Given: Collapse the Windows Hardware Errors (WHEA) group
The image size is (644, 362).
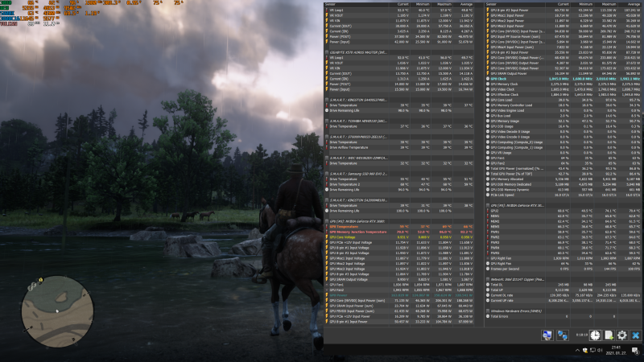Looking at the screenshot, I should 488,311.
